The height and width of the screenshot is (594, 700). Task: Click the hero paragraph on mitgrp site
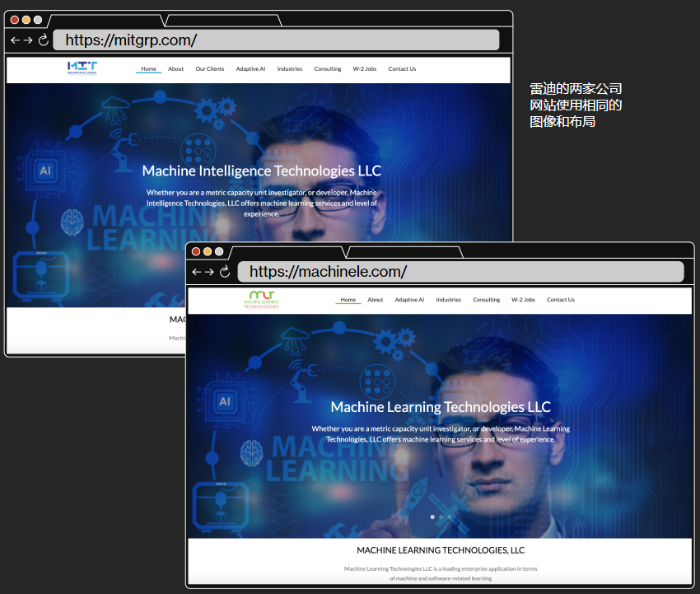262,203
